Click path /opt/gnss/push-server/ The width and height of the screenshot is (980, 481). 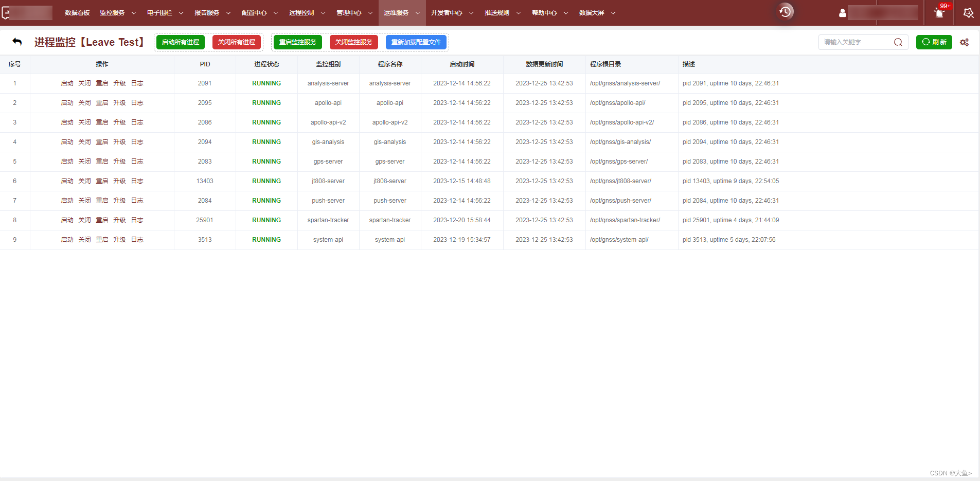point(620,201)
